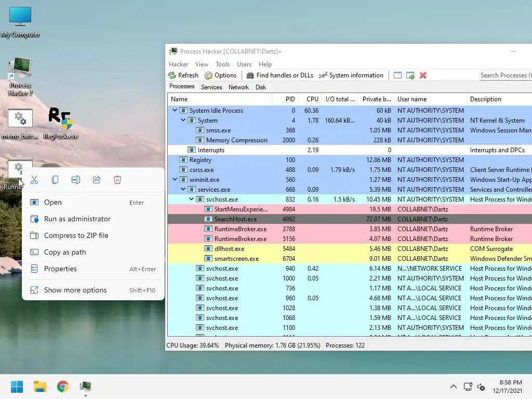Choose Open from the context menu
The image size is (532, 399).
tap(94, 202)
